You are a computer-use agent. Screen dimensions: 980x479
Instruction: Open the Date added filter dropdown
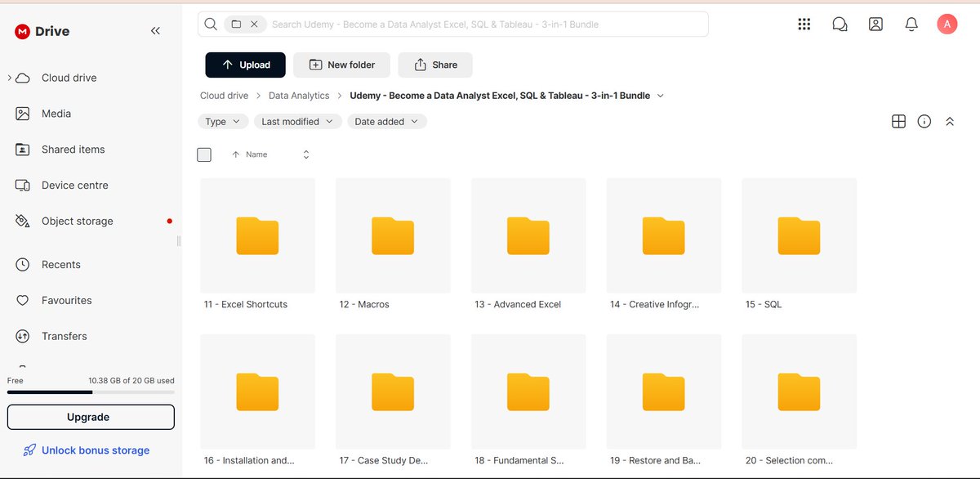pos(387,122)
